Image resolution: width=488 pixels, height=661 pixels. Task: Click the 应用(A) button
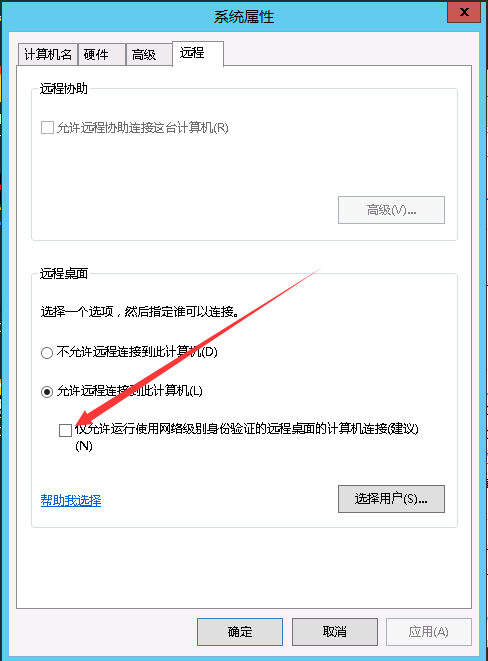coord(429,631)
